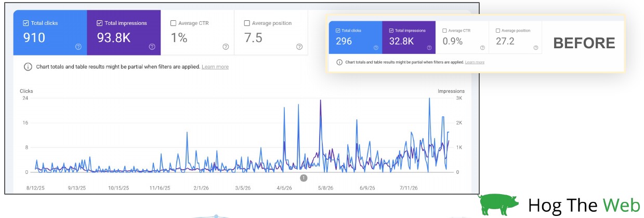644x218 pixels.
Task: Click the 27.2 position value in BEFORE panel
Action: 505,41
